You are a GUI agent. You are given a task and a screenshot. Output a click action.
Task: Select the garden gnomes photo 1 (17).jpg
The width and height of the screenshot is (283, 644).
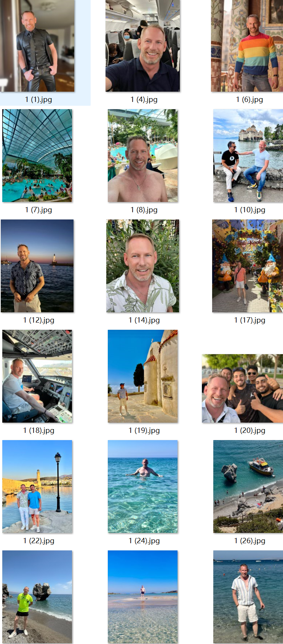248,266
